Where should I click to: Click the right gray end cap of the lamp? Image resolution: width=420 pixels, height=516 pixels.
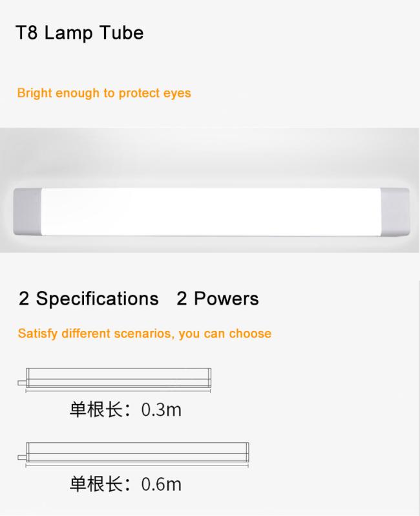tap(395, 211)
